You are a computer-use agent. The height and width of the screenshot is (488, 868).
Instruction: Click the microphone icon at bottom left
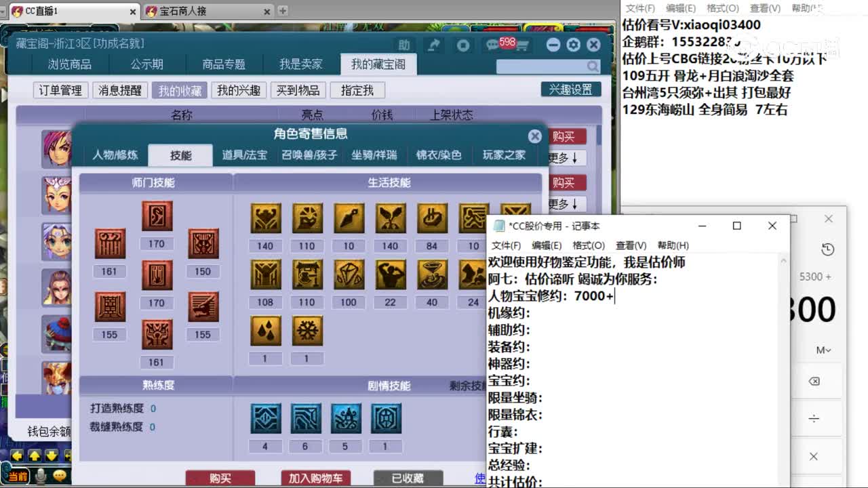click(x=41, y=476)
